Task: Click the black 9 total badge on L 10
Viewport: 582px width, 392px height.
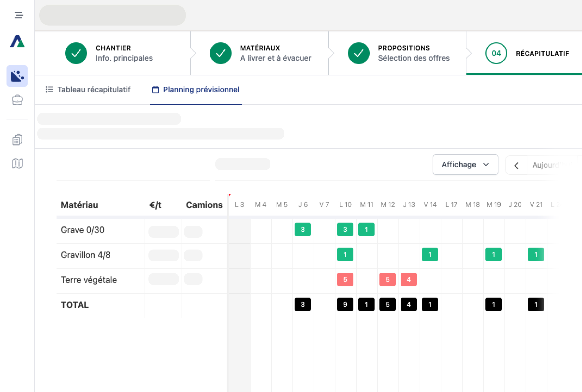Action: (345, 304)
